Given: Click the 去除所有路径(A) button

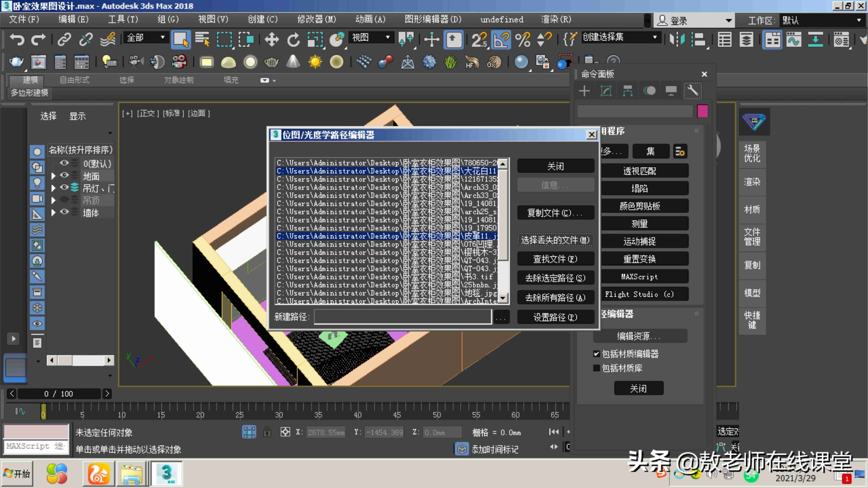Looking at the screenshot, I should (x=555, y=298).
